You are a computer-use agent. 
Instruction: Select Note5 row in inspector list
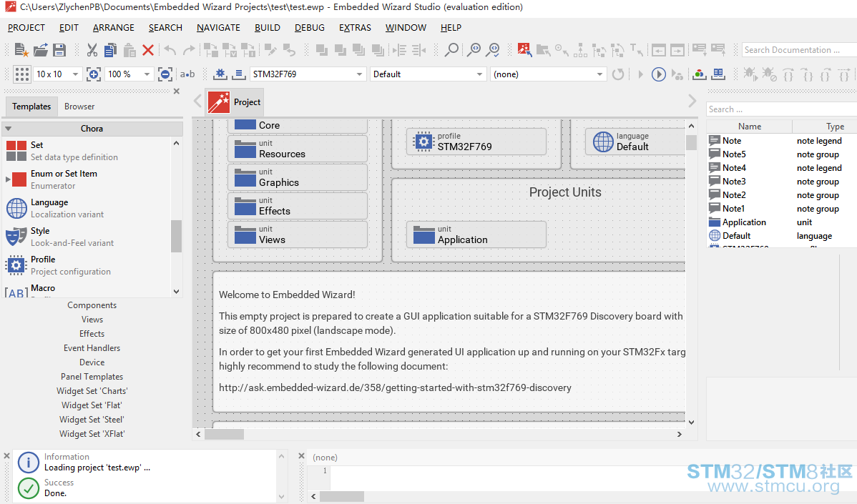782,154
